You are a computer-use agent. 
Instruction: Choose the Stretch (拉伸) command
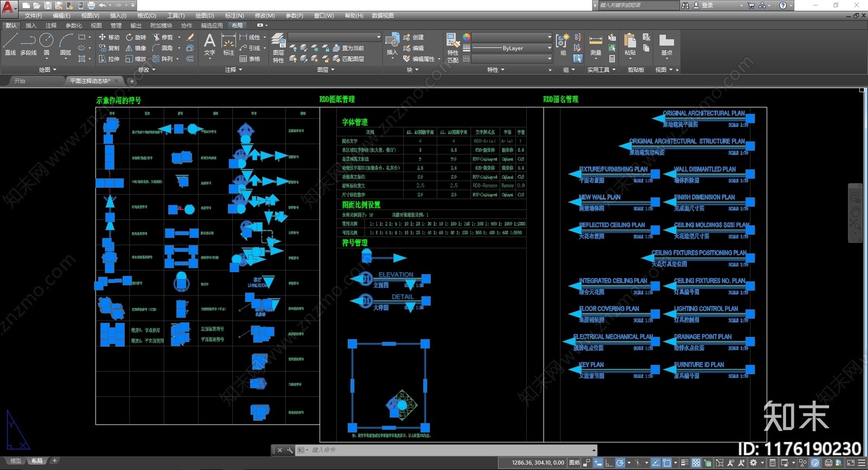(x=109, y=59)
